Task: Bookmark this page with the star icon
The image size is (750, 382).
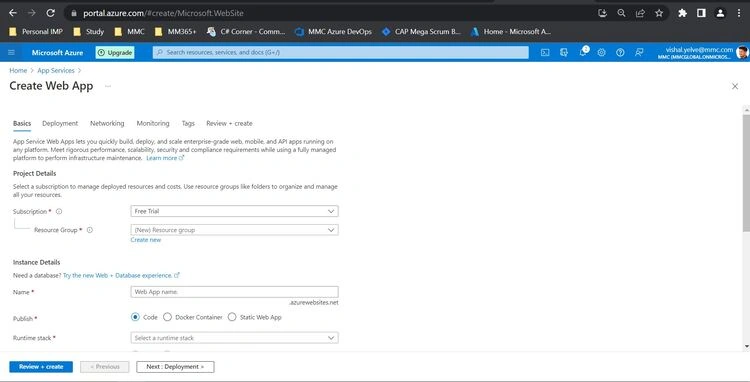Action: (659, 13)
